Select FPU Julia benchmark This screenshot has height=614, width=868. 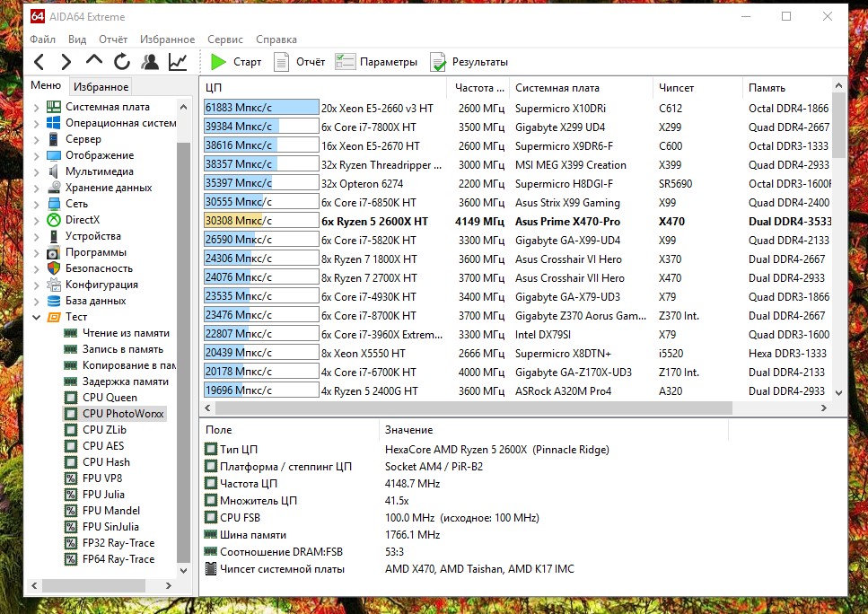click(103, 495)
